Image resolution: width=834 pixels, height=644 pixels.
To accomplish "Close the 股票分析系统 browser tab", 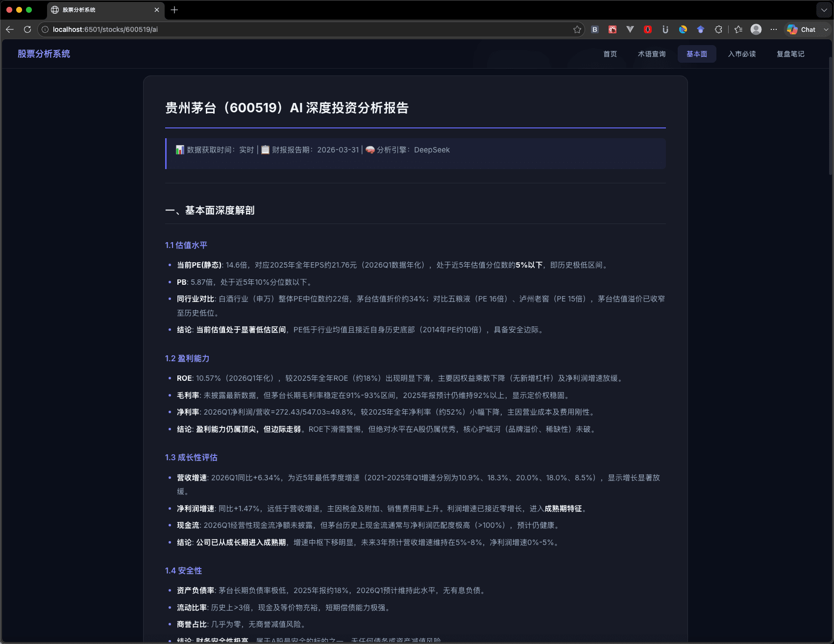I will (157, 10).
